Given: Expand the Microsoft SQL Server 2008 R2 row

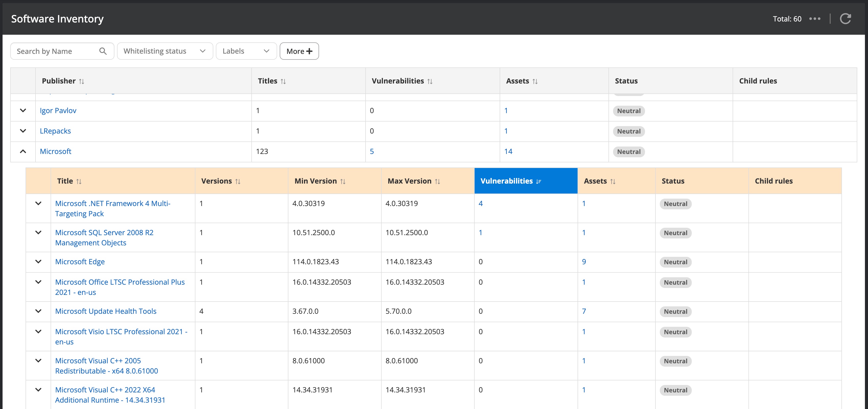Looking at the screenshot, I should (x=38, y=233).
